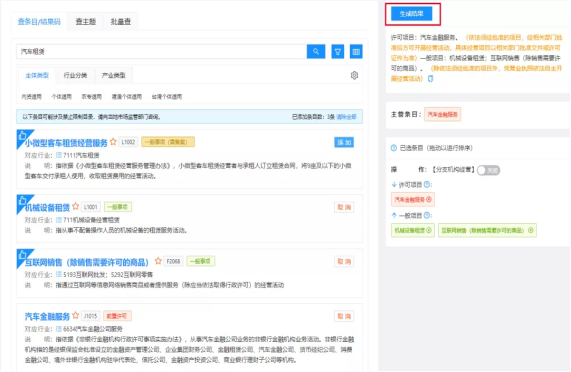Click the blue search magnifier button
This screenshot has height=372, width=571.
316,51
